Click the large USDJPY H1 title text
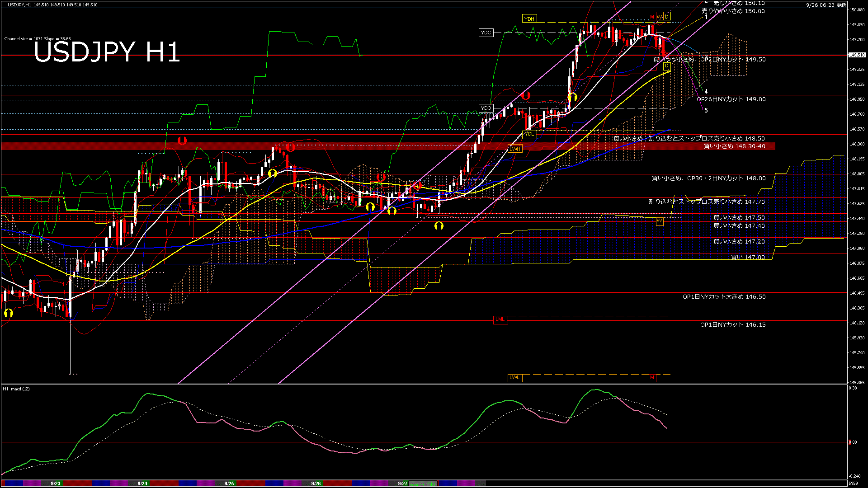 point(107,52)
